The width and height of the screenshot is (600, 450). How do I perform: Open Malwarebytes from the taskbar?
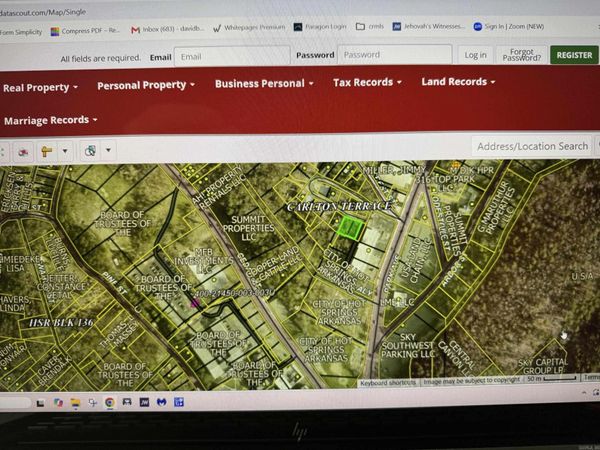[x=161, y=402]
